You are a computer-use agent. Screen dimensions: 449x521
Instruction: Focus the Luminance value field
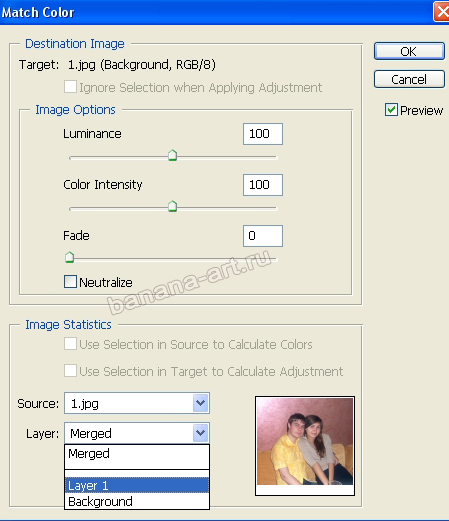[x=263, y=134]
